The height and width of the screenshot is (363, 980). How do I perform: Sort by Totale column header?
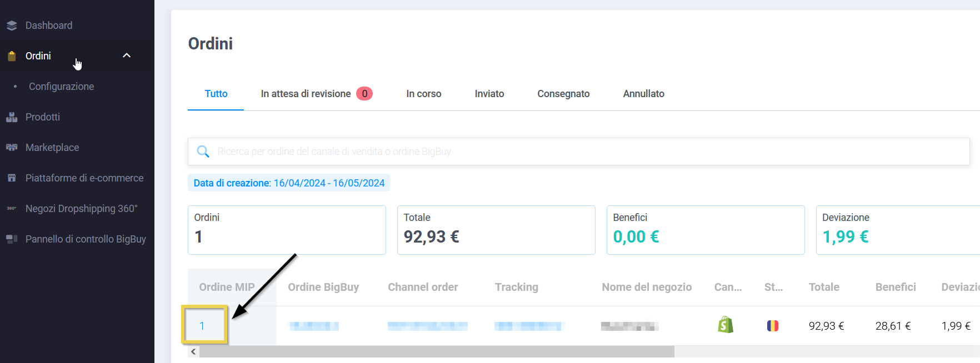824,287
